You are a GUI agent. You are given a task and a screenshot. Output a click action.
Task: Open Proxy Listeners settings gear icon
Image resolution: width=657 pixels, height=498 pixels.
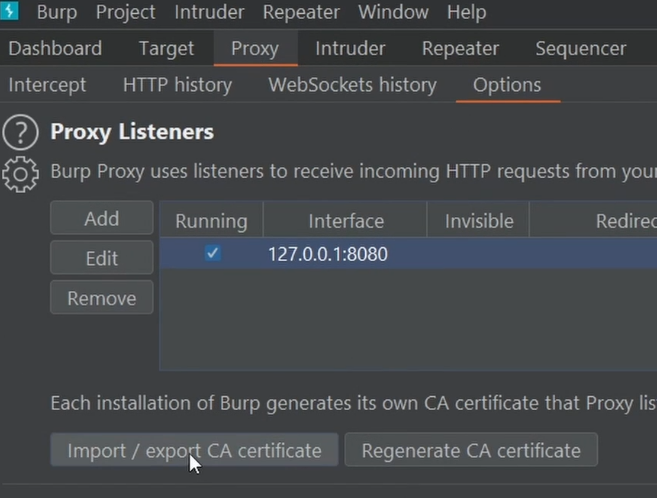20,174
